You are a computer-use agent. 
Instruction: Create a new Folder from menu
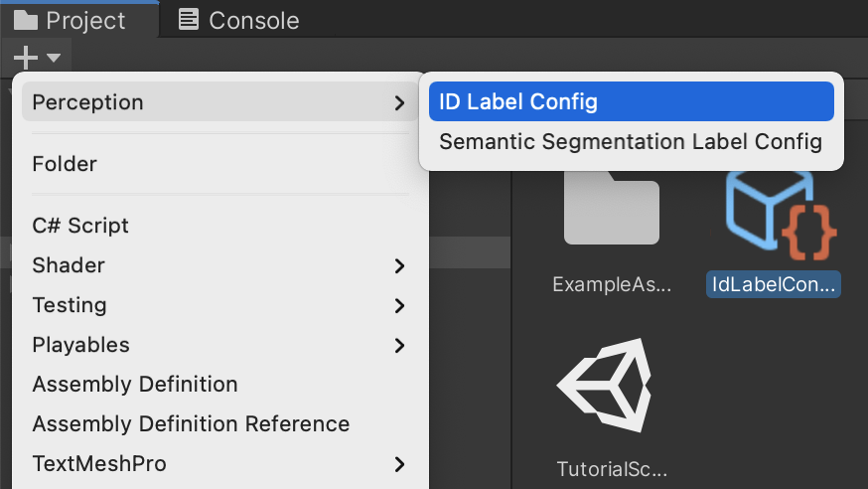pos(65,163)
